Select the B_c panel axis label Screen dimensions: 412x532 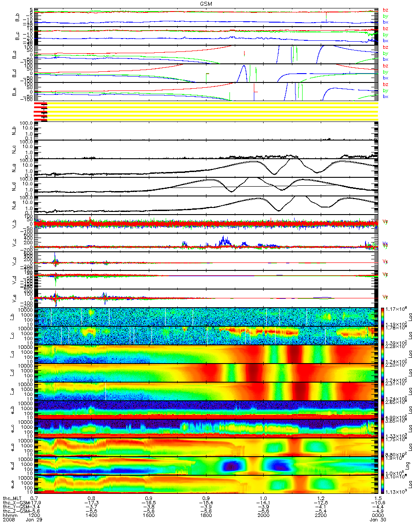click(18, 36)
